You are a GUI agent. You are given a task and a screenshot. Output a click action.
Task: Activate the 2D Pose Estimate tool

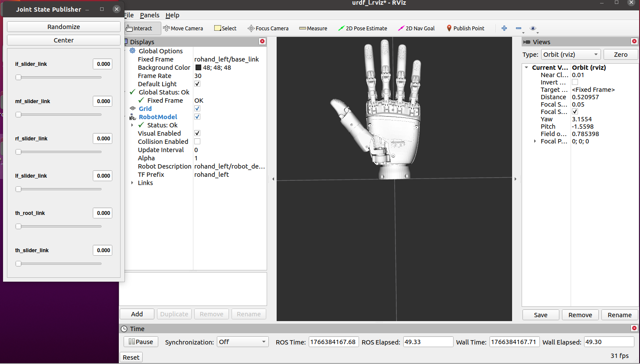362,28
